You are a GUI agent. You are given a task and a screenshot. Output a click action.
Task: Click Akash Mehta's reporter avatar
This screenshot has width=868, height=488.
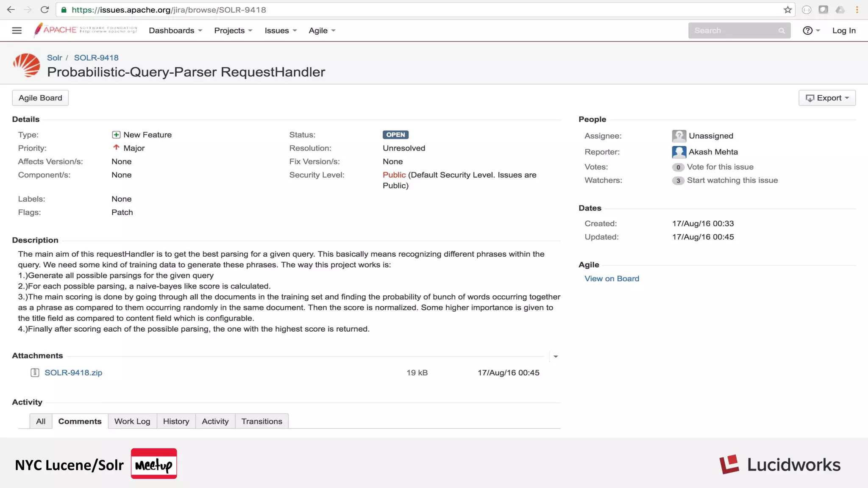tap(679, 152)
